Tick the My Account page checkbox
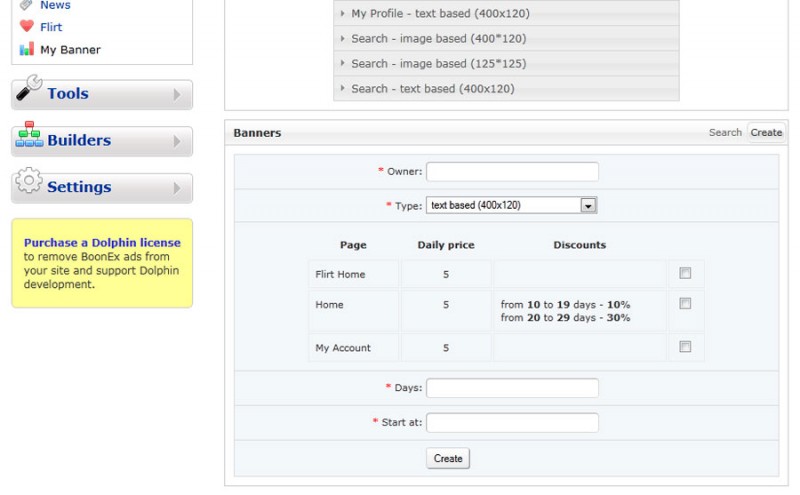The width and height of the screenshot is (800, 495). [685, 347]
